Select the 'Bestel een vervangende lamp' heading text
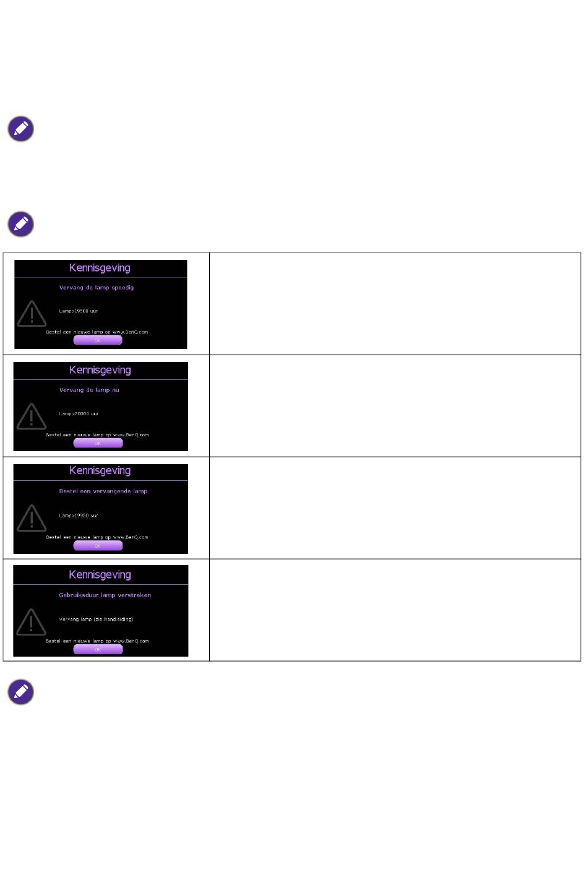 tap(103, 491)
